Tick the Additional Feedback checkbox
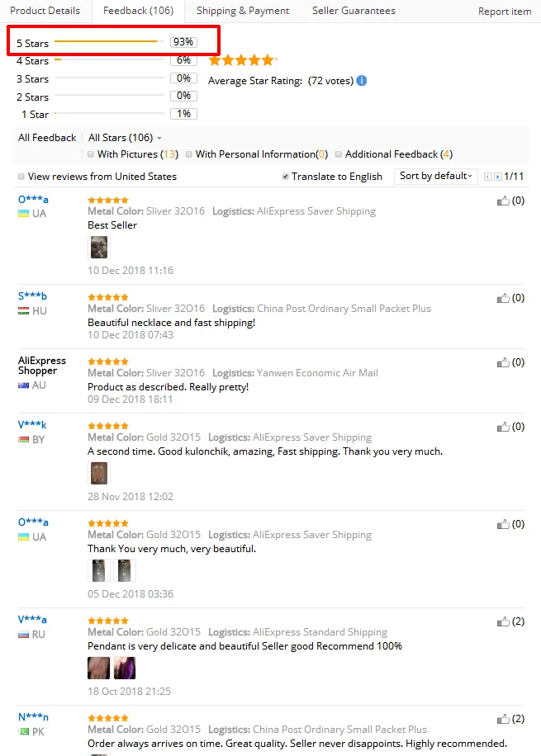Image resolution: width=541 pixels, height=756 pixels. coord(339,154)
